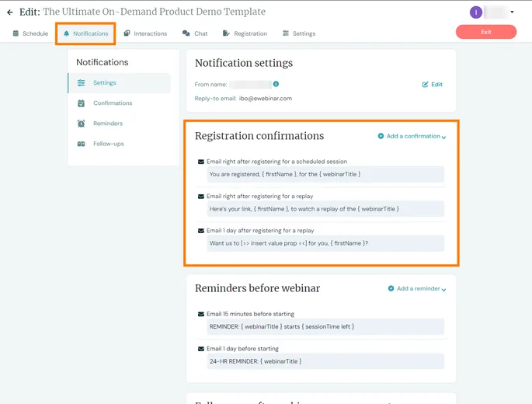The height and width of the screenshot is (404, 532).
Task: Open the account menu dropdown arrow
Action: (512, 12)
